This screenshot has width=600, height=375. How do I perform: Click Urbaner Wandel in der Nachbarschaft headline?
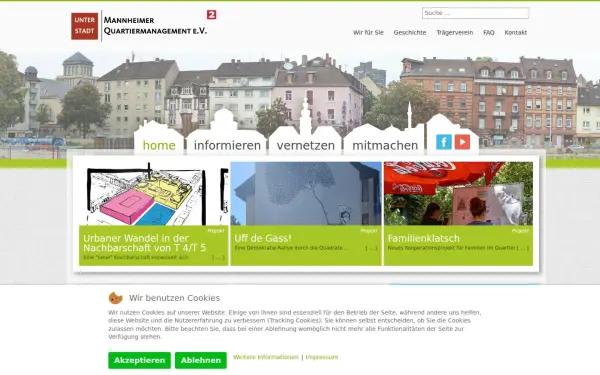pyautogui.click(x=145, y=243)
